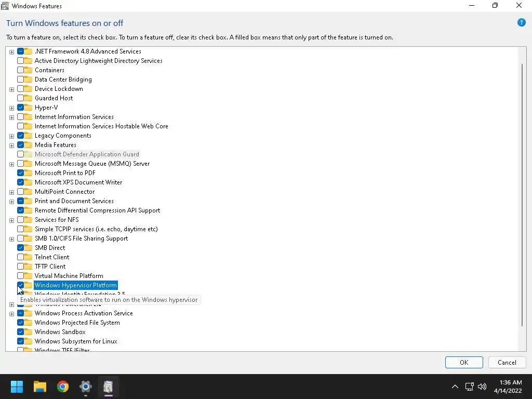The height and width of the screenshot is (399, 532).
Task: Click OK to apply feature changes
Action: pos(464,362)
